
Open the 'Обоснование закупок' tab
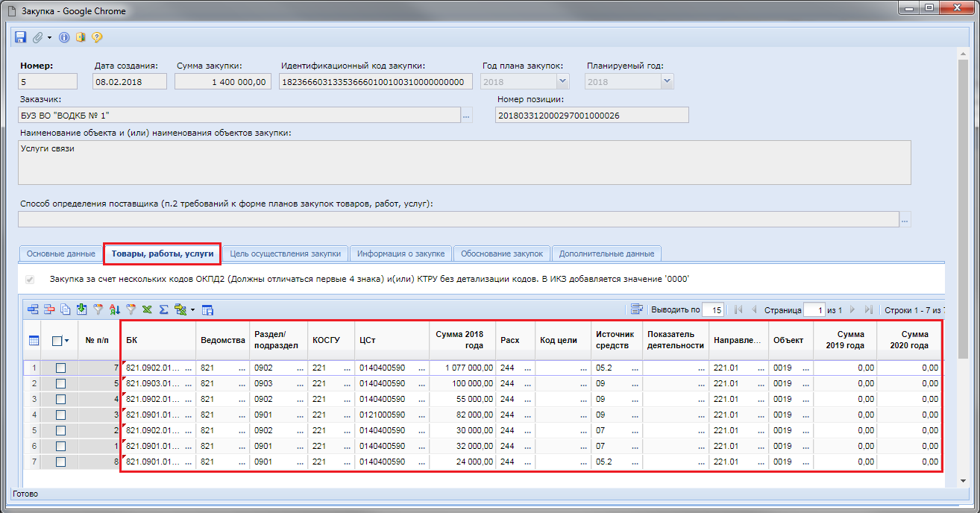502,254
